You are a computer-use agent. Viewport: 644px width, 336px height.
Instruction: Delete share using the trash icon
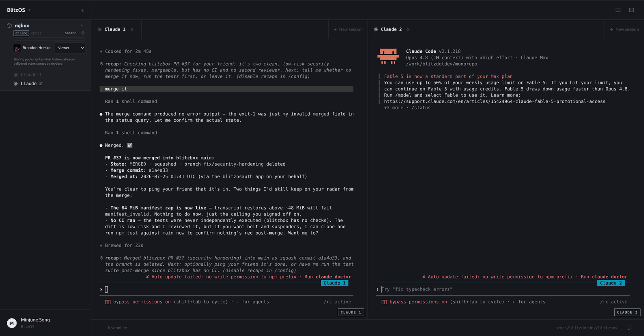click(83, 33)
